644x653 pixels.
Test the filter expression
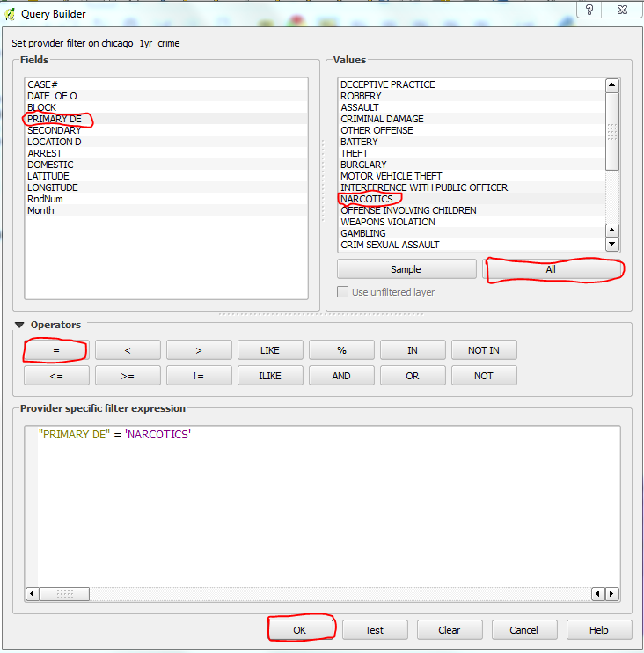pyautogui.click(x=374, y=630)
